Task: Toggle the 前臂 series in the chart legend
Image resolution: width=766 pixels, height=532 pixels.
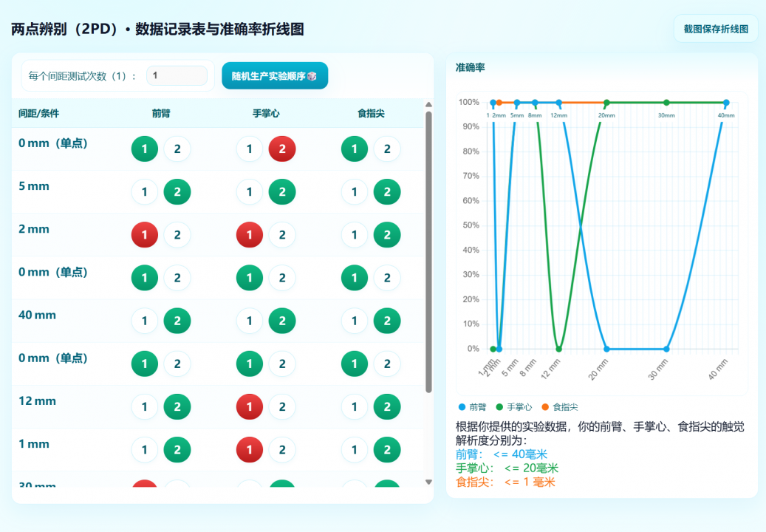Action: pos(473,407)
